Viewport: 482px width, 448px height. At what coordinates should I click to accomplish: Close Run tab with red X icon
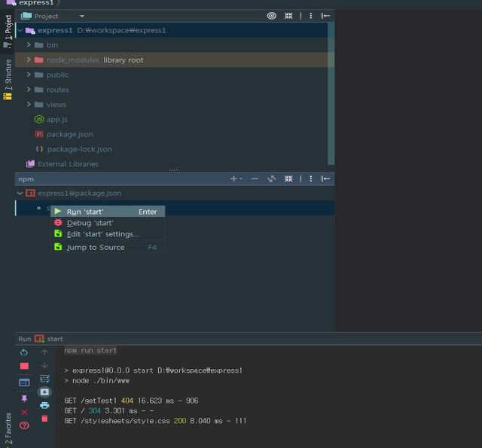(x=24, y=412)
